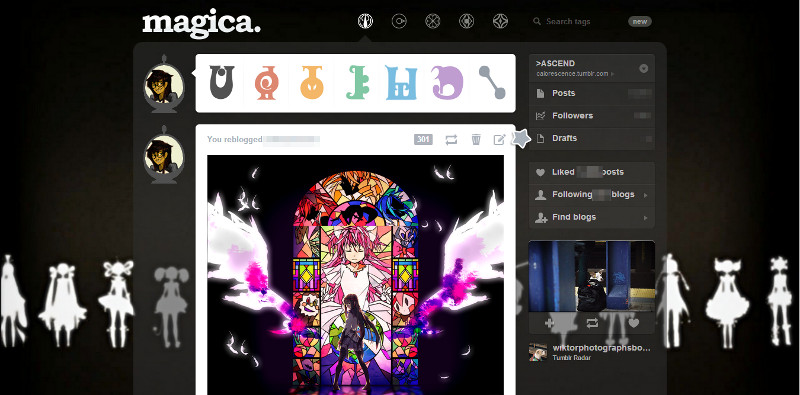Viewport: 800px width, 395px height.
Task: Open the >ASCEND blog title link
Action: pyautogui.click(x=555, y=64)
